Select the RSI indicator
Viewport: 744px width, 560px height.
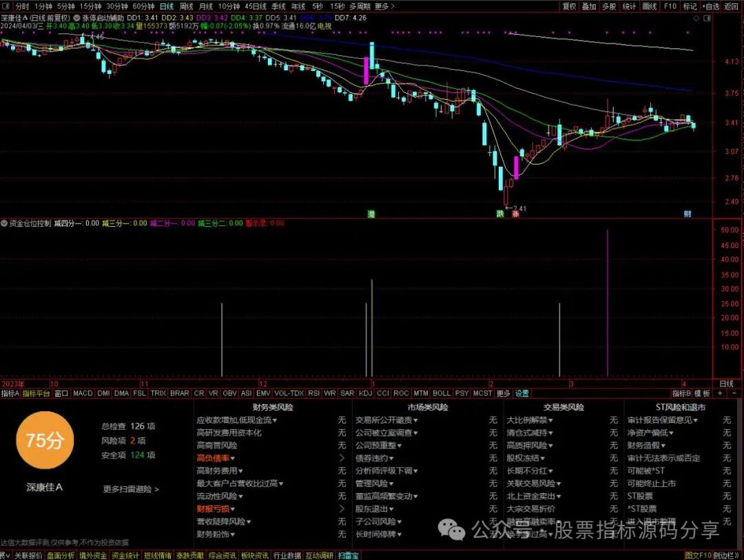click(x=313, y=393)
